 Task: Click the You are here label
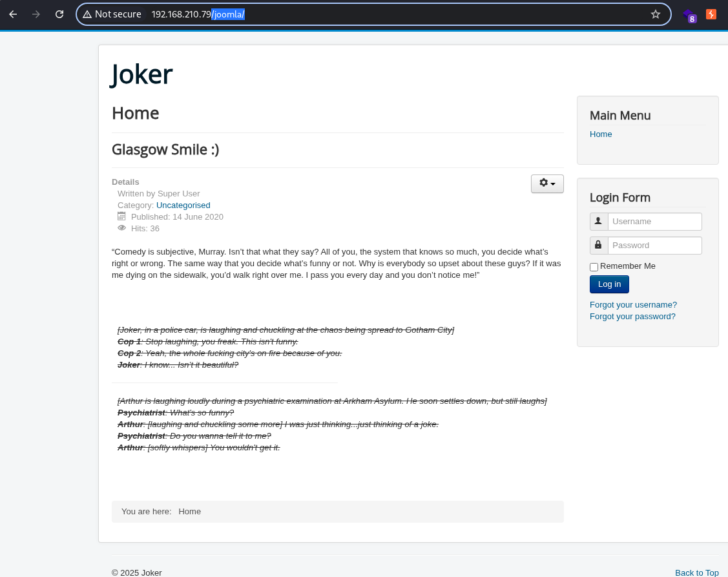click(146, 512)
